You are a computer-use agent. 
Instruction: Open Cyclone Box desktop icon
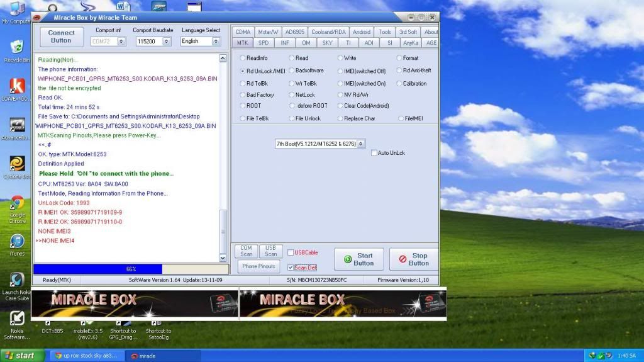coord(17,168)
